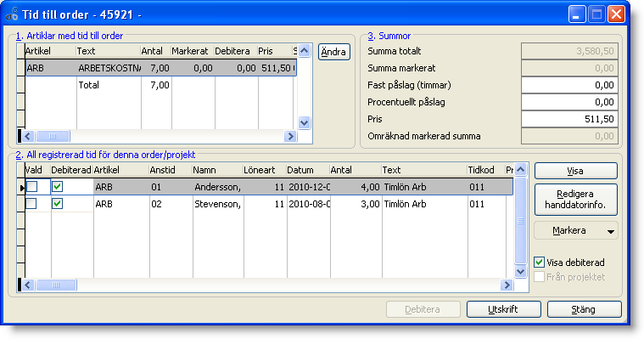This screenshot has height=339, width=644.
Task: Tick the Vald checkbox for Andersson row
Action: pos(31,187)
